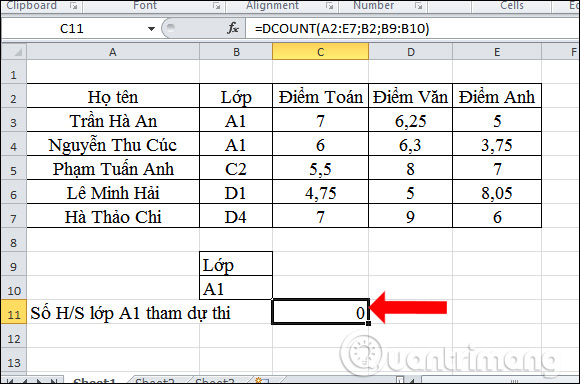580x384 pixels.
Task: Click the 'Điểm Toán' header cell
Action: pyautogui.click(x=320, y=97)
